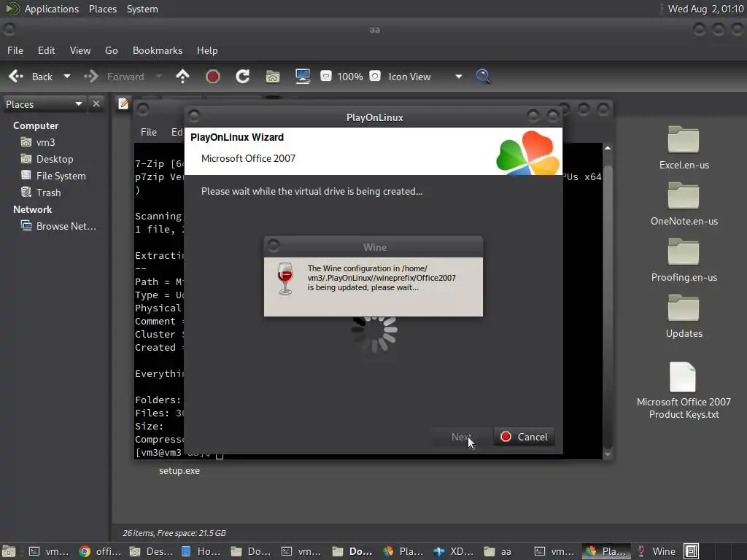
Task: Open the Icon View mode dropdown
Action: tap(425, 77)
